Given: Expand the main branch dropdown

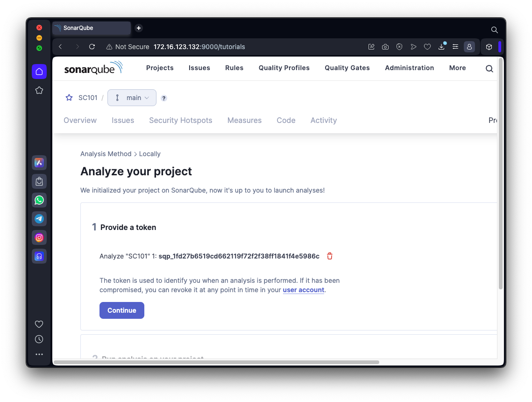Looking at the screenshot, I should tap(132, 98).
